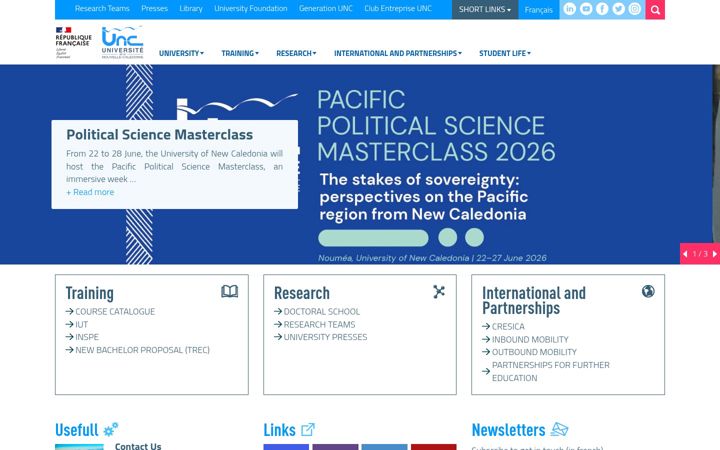
Task: Open Political Science Masterclass heading
Action: point(159,135)
